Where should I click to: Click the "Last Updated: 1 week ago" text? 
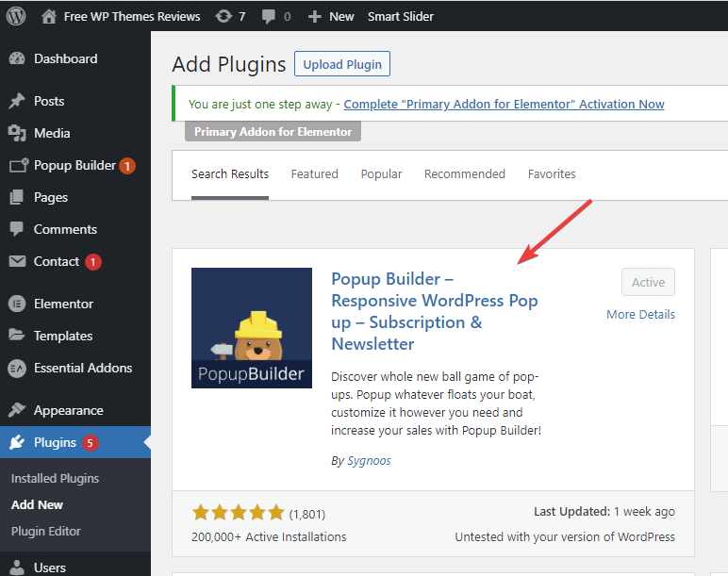pos(604,512)
